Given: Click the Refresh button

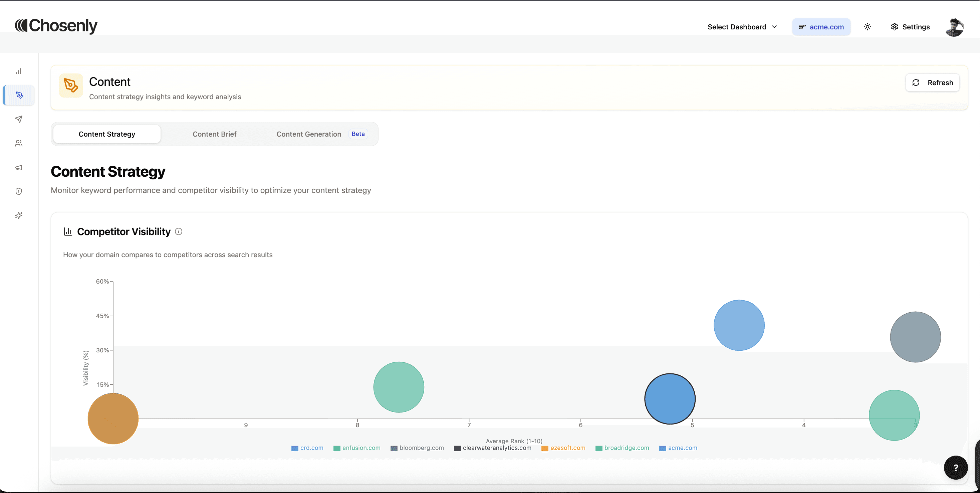Looking at the screenshot, I should (x=933, y=83).
